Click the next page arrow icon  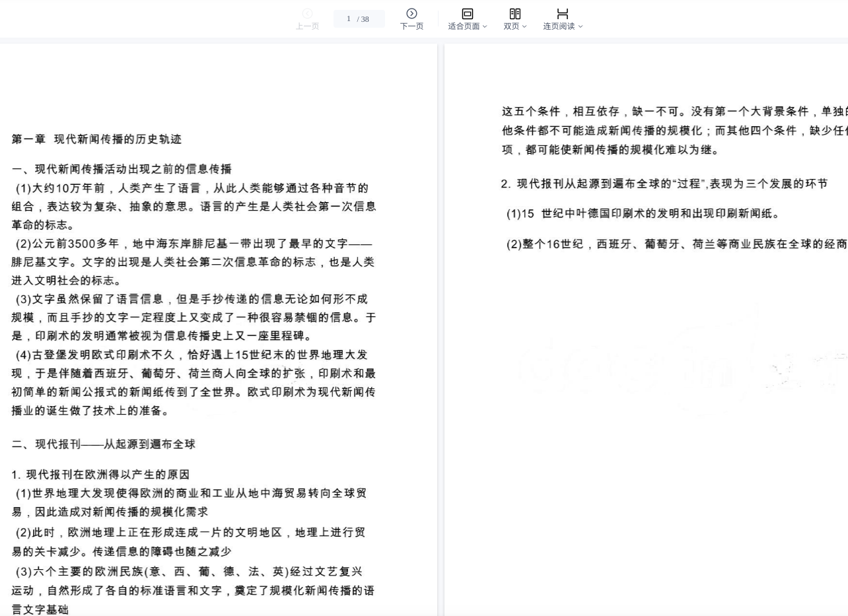pyautogui.click(x=411, y=13)
